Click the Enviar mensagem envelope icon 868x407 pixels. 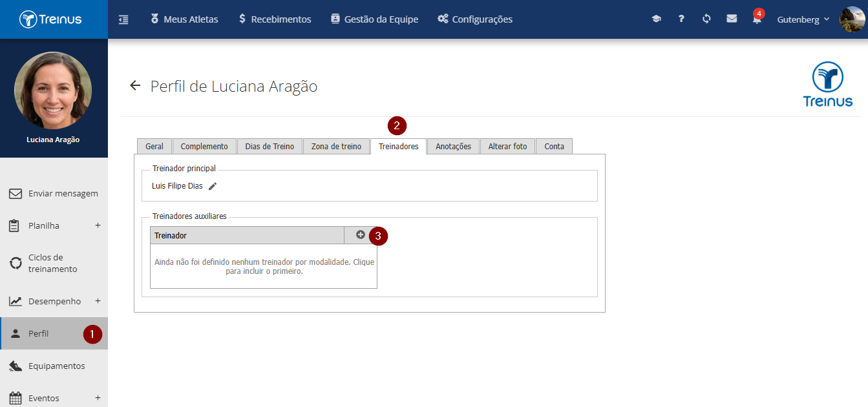click(16, 193)
